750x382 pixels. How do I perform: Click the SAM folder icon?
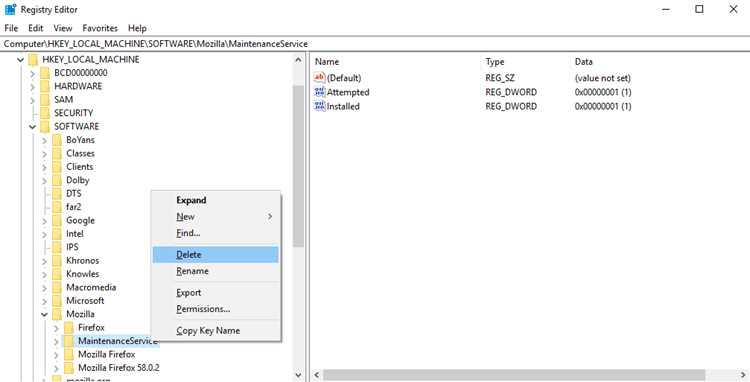click(x=45, y=100)
